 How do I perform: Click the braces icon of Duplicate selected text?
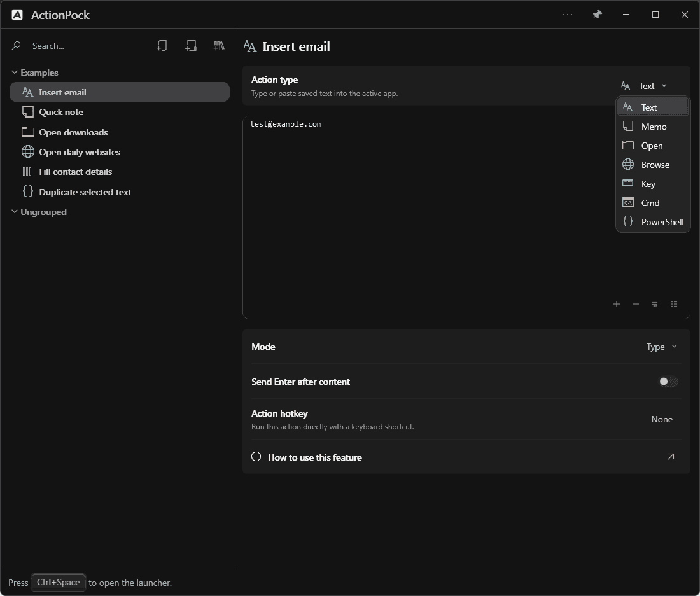(27, 191)
